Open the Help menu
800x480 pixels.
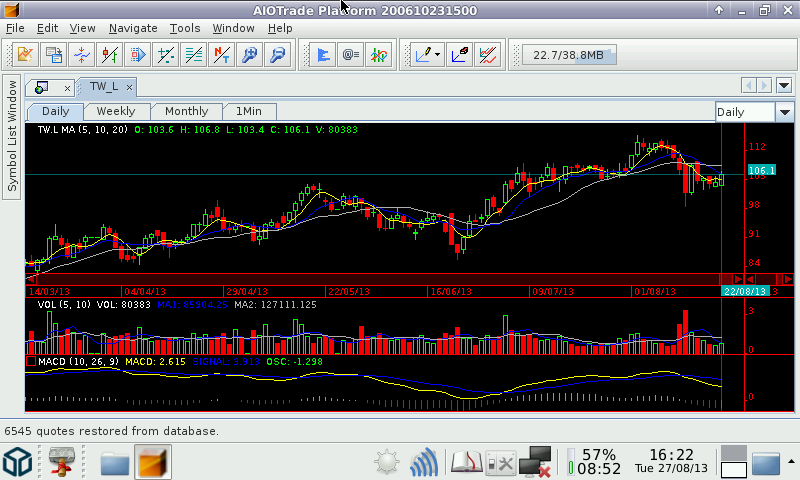[x=280, y=28]
